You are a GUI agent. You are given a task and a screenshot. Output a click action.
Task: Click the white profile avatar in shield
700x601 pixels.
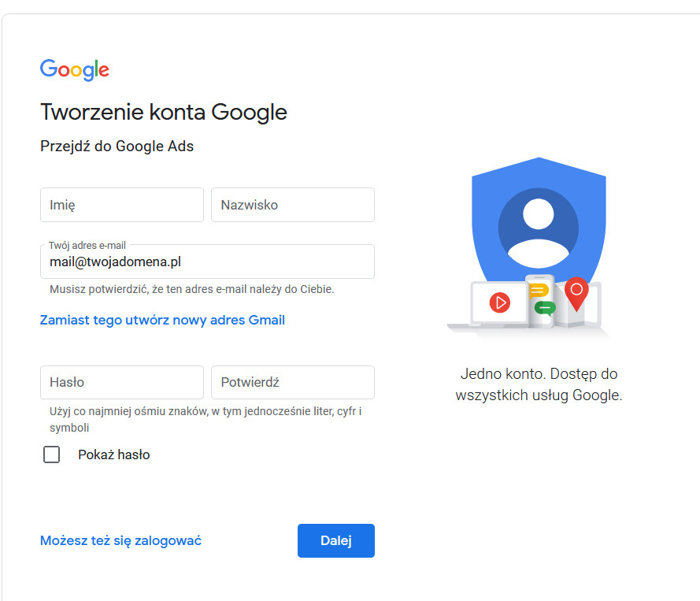pyautogui.click(x=539, y=234)
